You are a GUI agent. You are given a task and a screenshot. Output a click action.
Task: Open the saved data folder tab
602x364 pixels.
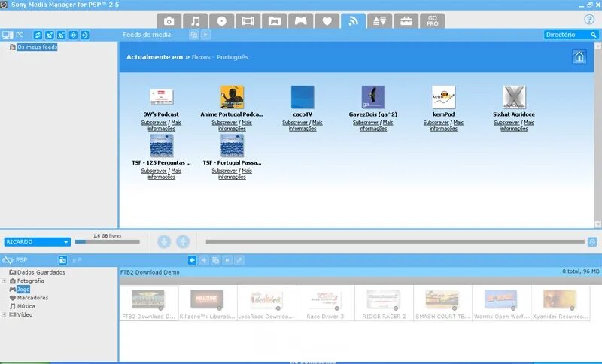click(274, 21)
